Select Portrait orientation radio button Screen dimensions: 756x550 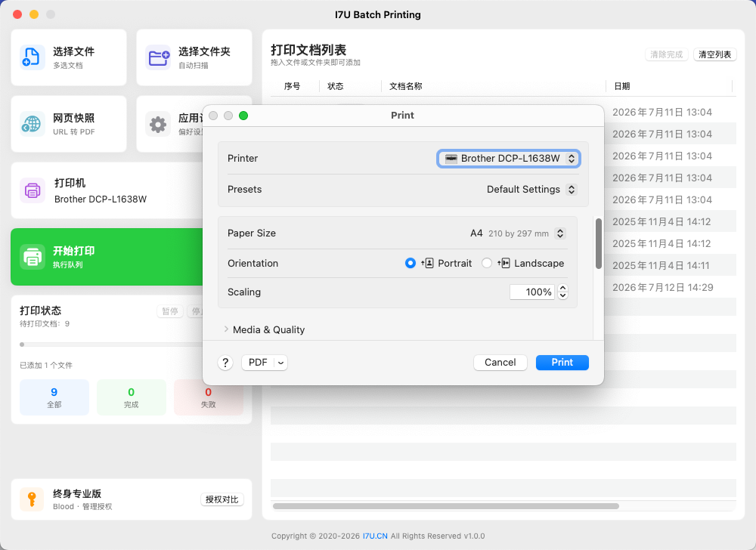coord(411,263)
